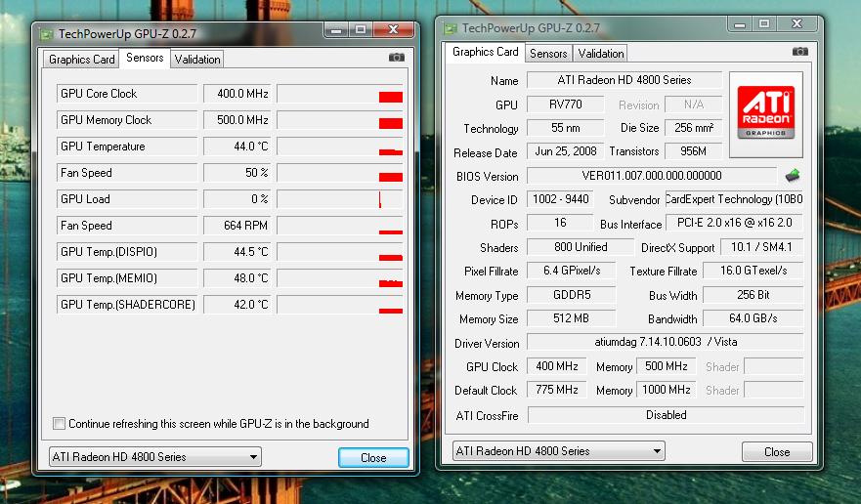Screen dimensions: 861x504
Task: Click BIOS save chip icon
Action: tap(793, 176)
